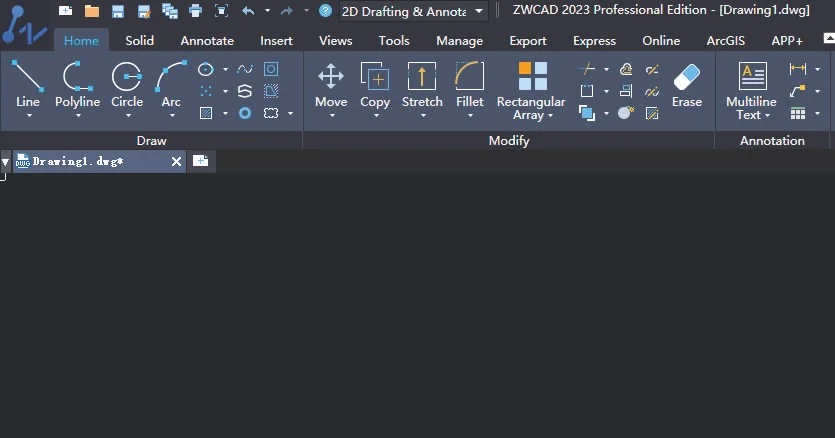The height and width of the screenshot is (438, 835).
Task: Select the Hatch fill tool
Action: coord(206,113)
